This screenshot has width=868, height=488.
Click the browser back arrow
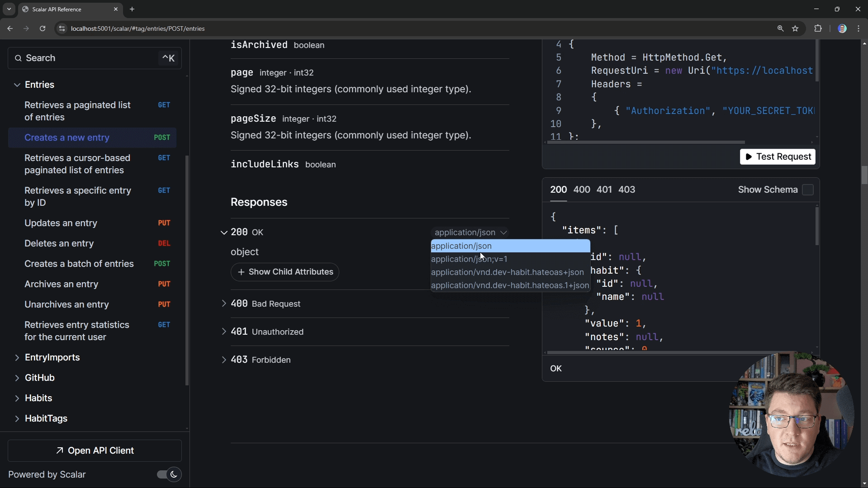tap(10, 28)
